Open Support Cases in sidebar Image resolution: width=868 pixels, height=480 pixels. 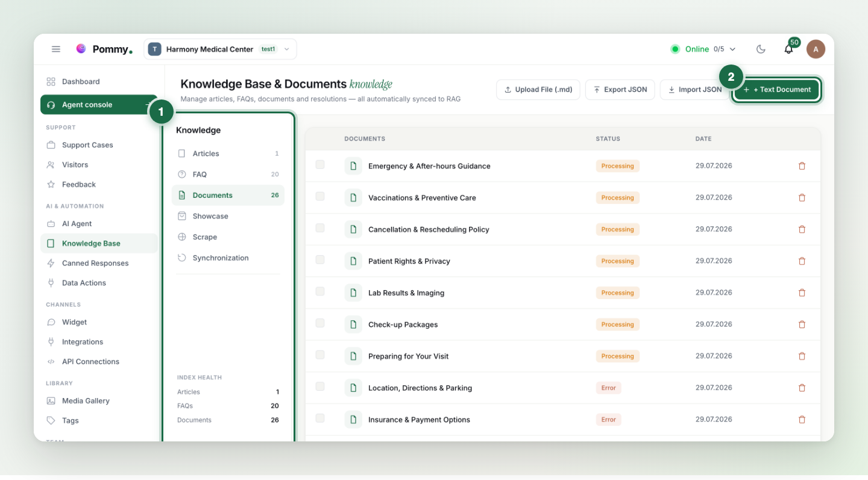(x=99, y=145)
